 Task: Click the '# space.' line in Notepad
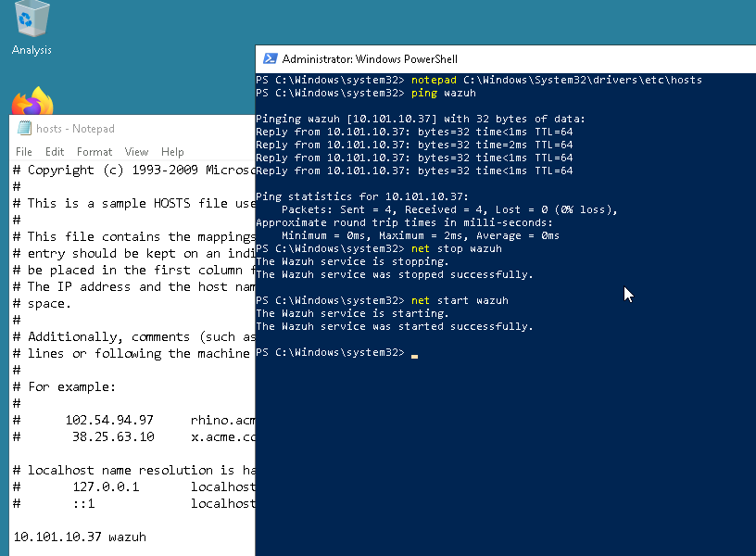click(43, 304)
